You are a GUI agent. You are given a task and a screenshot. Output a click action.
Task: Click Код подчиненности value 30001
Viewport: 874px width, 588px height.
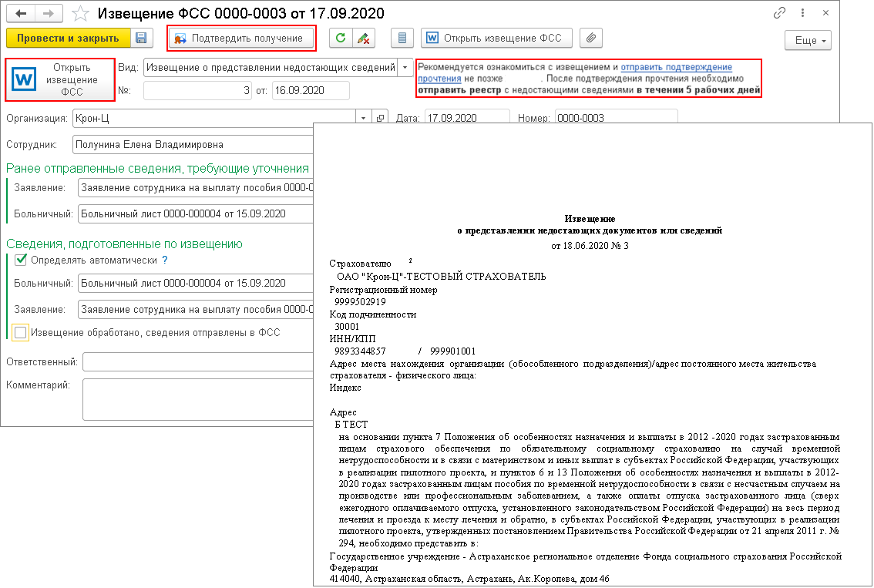pyautogui.click(x=347, y=327)
